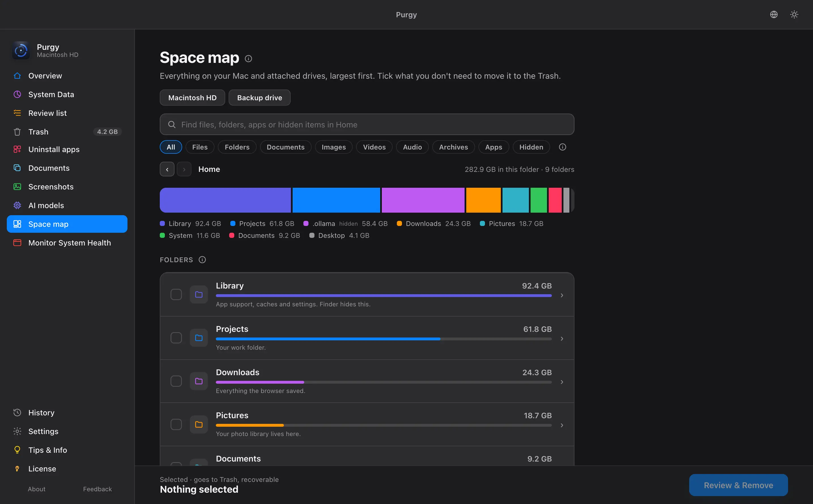Go back with the left chevron button
The image size is (813, 504).
[x=167, y=169]
